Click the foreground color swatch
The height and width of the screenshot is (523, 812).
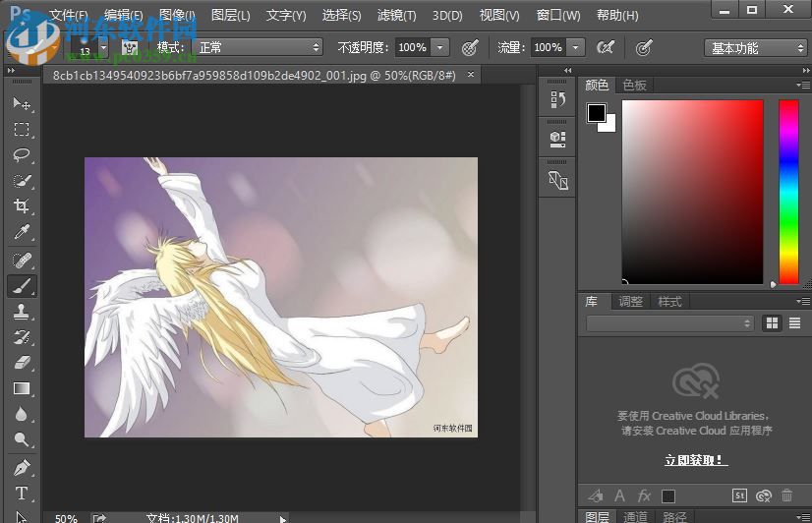pos(597,113)
